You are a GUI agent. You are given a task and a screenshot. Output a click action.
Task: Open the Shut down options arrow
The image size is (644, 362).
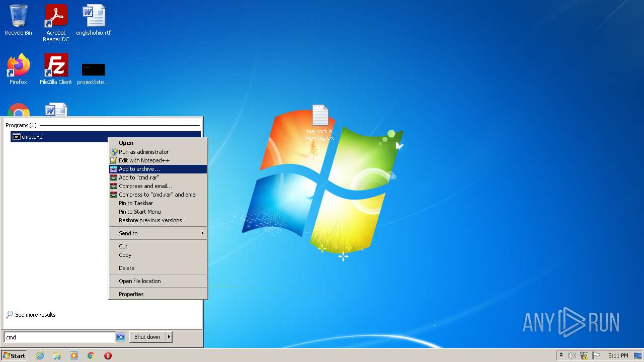[169, 337]
